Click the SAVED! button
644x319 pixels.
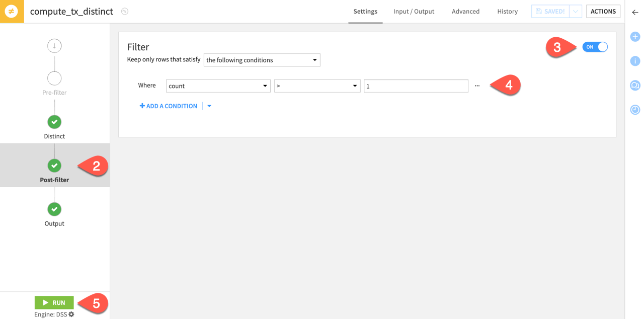pos(550,12)
